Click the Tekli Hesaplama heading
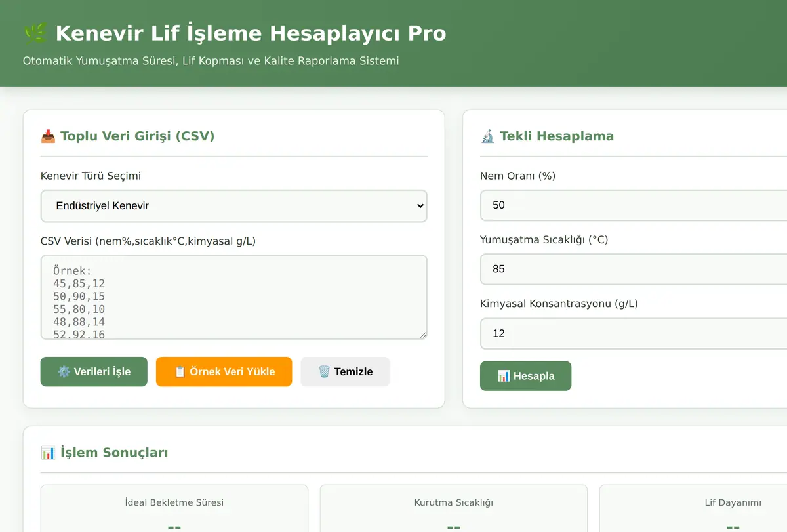Screen dimensions: 787x532 coord(557,136)
